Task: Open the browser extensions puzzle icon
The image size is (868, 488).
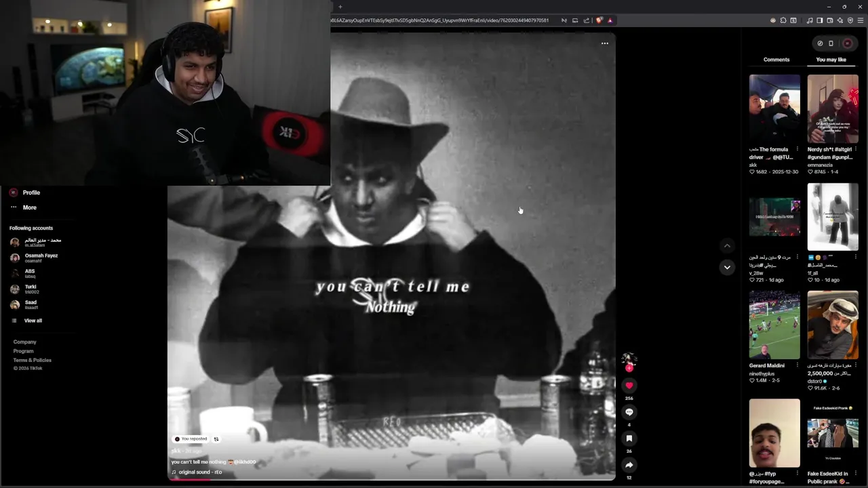Action: [783, 20]
